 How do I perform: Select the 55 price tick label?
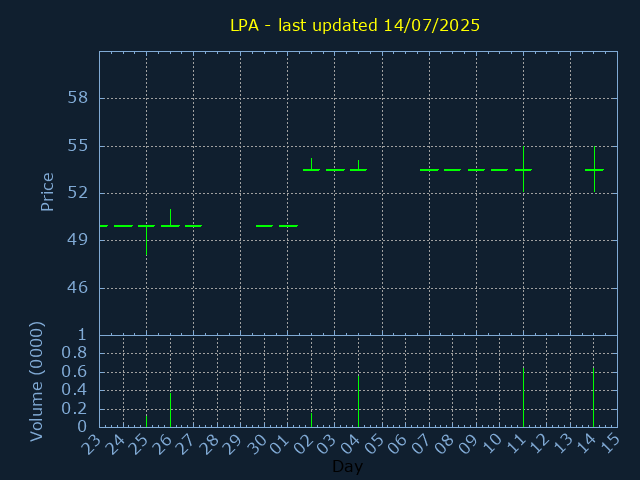78,146
